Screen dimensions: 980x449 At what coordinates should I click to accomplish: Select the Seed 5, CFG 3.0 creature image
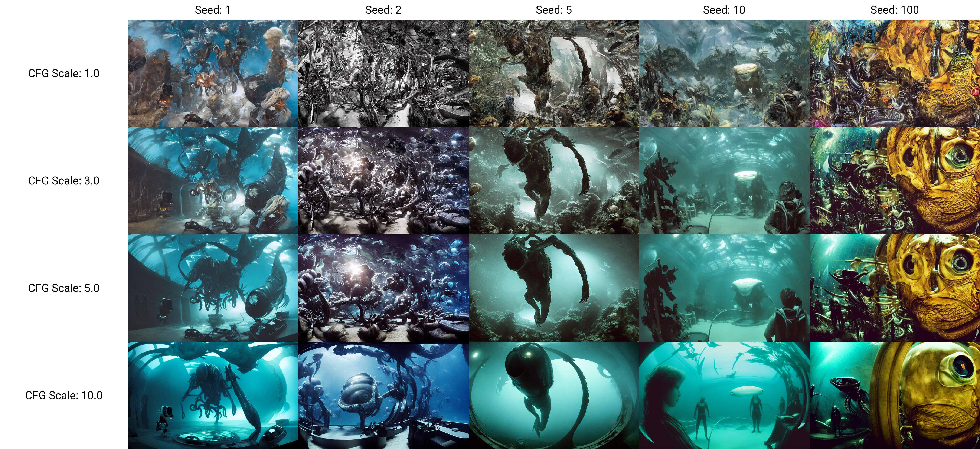coord(553,180)
